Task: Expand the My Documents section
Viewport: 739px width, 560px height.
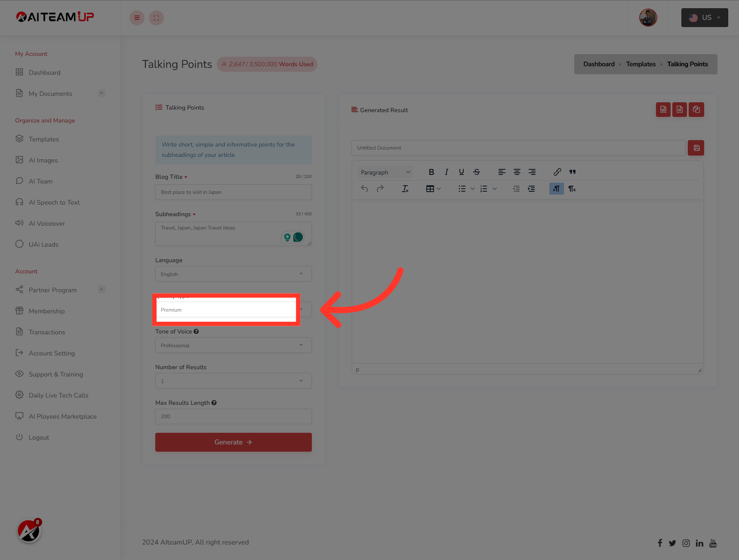Action: (102, 93)
